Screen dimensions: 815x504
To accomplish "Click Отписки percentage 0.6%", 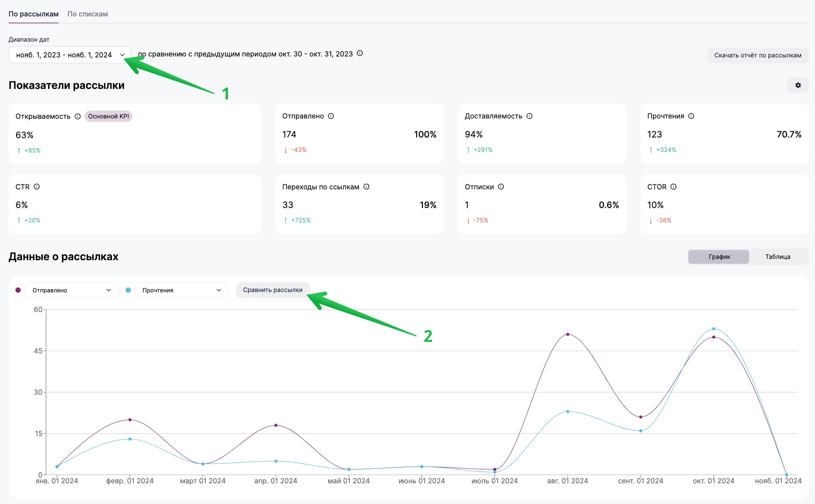I will point(609,205).
